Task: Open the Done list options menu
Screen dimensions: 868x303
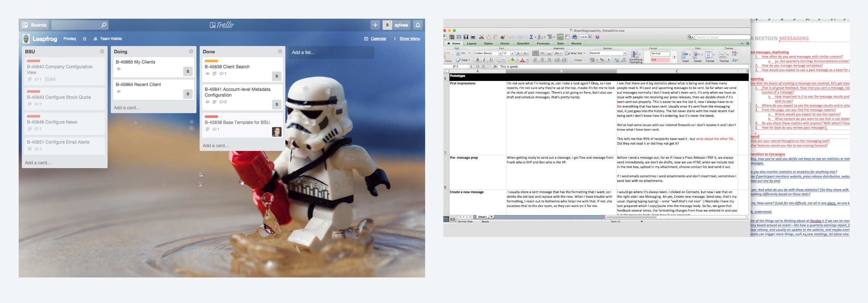Action: 280,51
